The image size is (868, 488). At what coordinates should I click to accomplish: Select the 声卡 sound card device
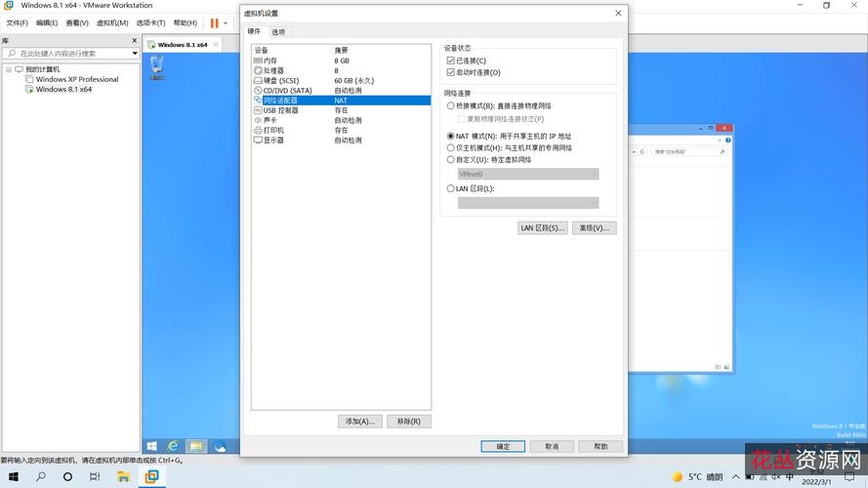coord(341,121)
